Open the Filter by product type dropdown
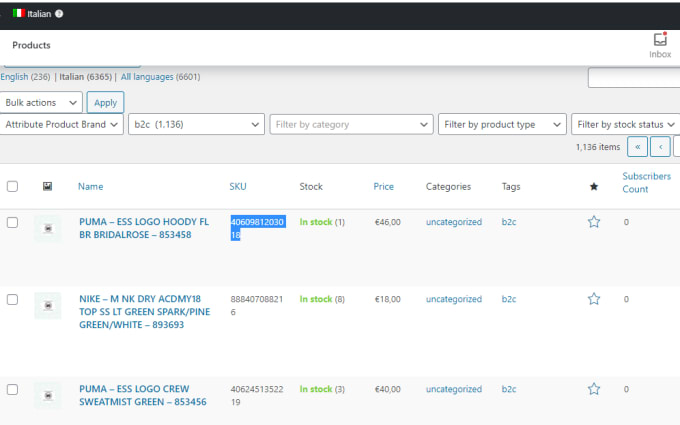680x425 pixels. click(x=502, y=124)
